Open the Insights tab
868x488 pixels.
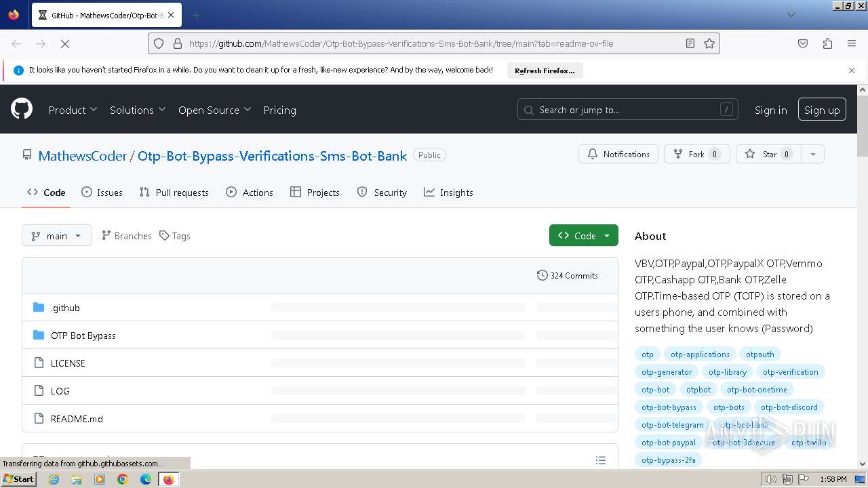pyautogui.click(x=448, y=192)
